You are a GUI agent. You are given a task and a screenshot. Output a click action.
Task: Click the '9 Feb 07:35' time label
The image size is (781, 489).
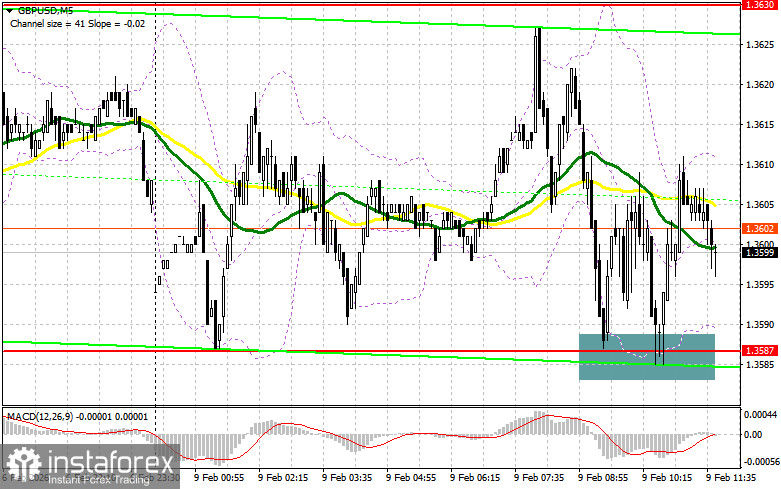pos(539,478)
